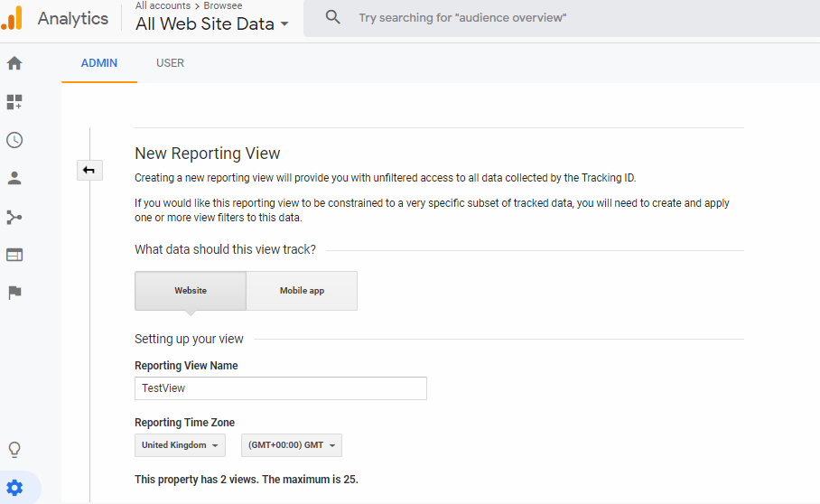Image resolution: width=820 pixels, height=504 pixels.
Task: Expand the United Kingdom country dropdown
Action: 180,445
